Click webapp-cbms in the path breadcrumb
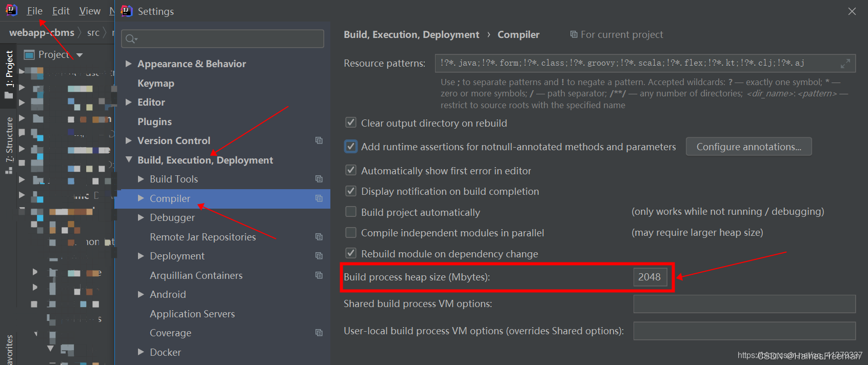Image resolution: width=868 pixels, height=365 pixels. [x=42, y=33]
